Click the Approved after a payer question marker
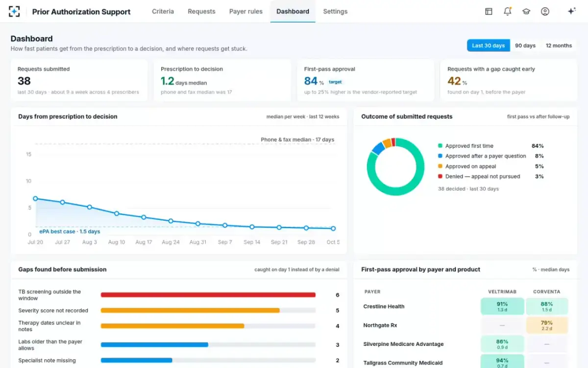The height and width of the screenshot is (368, 588). click(440, 156)
